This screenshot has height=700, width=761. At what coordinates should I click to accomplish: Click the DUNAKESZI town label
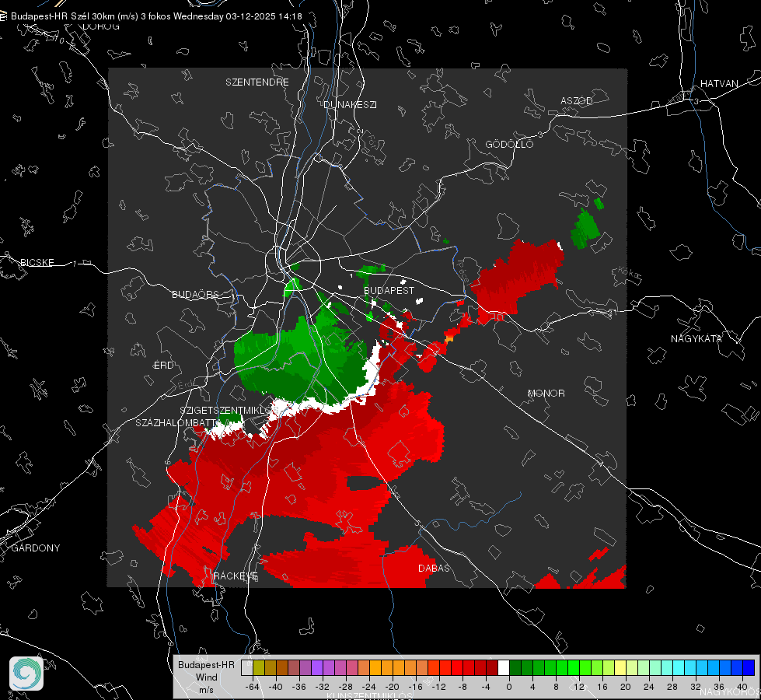(x=350, y=105)
